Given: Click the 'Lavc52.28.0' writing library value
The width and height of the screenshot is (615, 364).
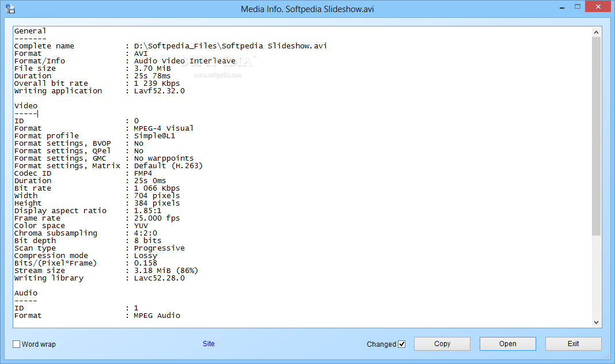Looking at the screenshot, I should click(x=160, y=278).
